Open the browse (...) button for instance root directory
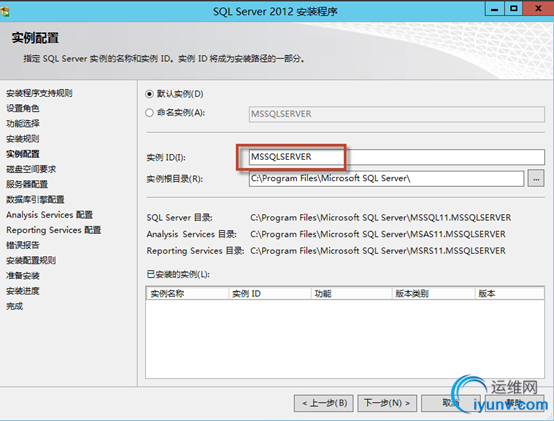 (x=536, y=178)
